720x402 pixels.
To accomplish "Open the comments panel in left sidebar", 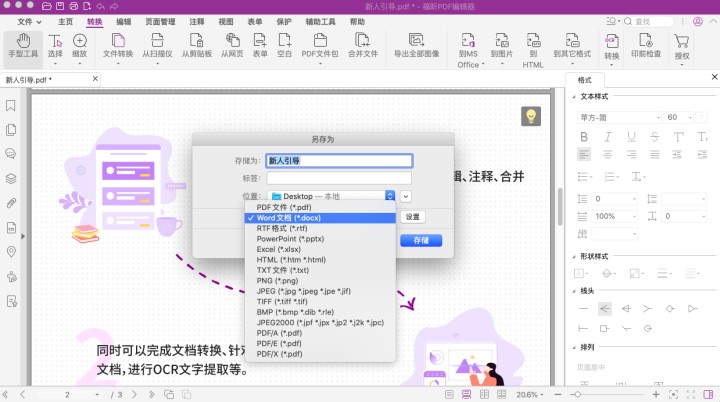I will pyautogui.click(x=11, y=154).
